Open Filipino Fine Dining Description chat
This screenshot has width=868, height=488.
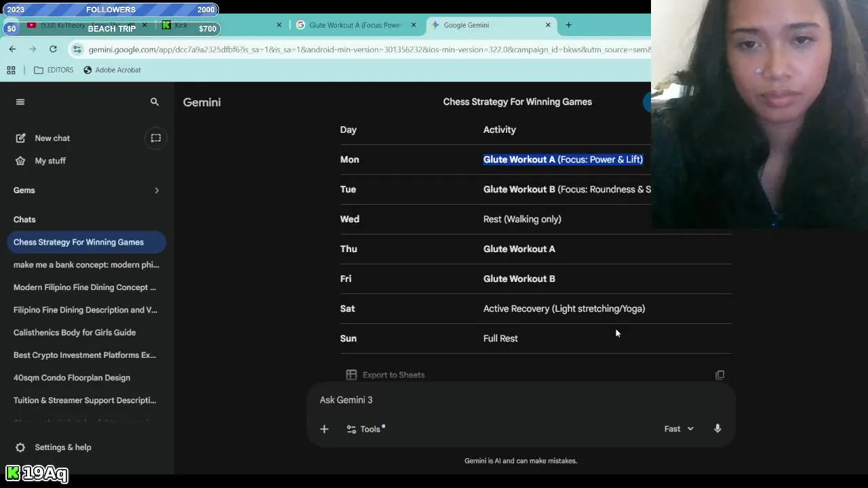tap(87, 310)
